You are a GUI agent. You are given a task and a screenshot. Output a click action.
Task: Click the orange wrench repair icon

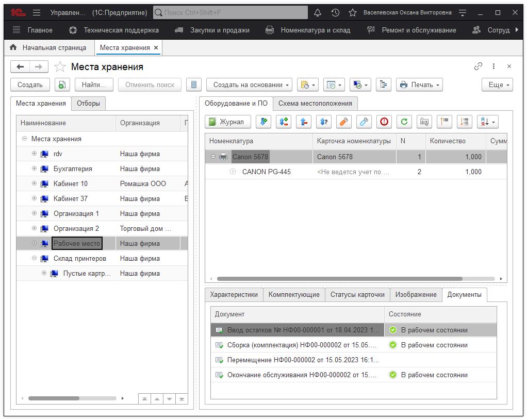point(344,122)
